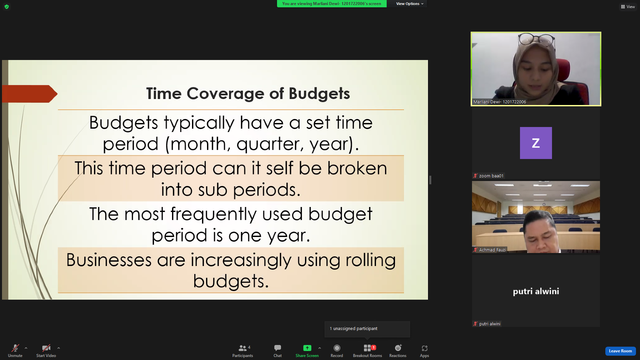Click the 'Businesses are increasingly using rolling' text
Image resolution: width=640 pixels, height=360 pixels.
[231, 260]
